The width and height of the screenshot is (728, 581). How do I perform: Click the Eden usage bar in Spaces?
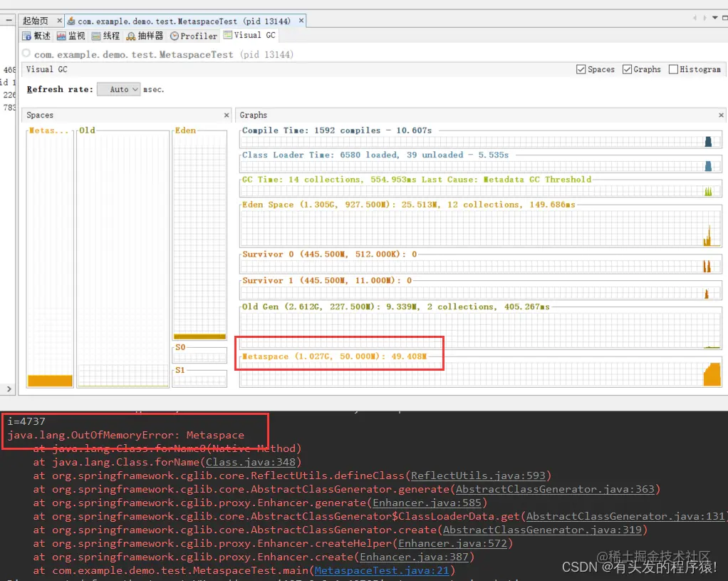tap(199, 336)
